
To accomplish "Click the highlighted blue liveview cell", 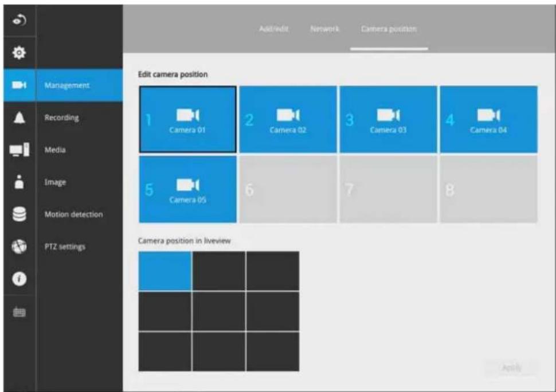I will coord(165,271).
